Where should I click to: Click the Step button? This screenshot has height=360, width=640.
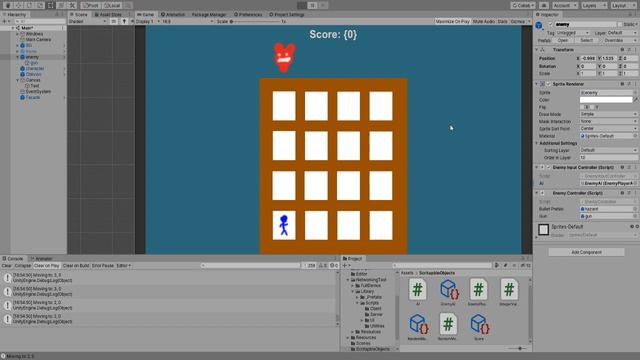(323, 5)
